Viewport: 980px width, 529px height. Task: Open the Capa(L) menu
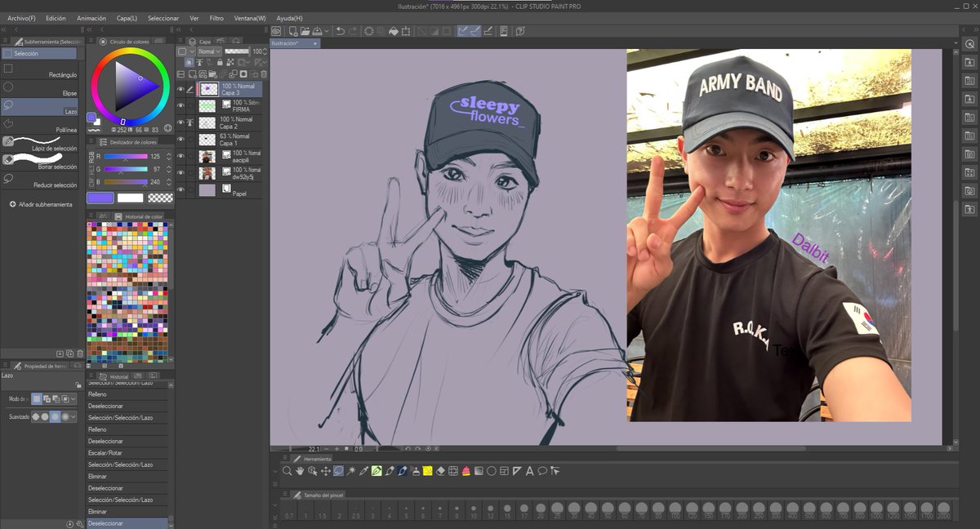[127, 18]
